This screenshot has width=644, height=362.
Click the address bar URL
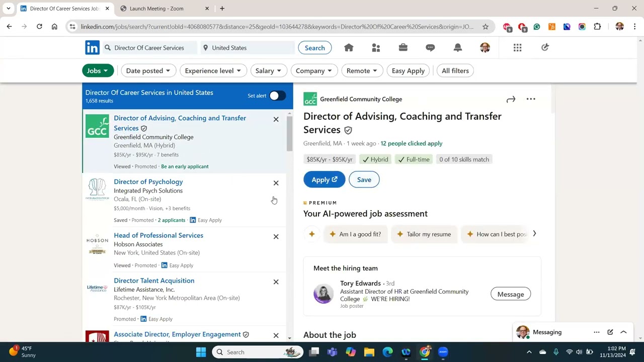[x=277, y=27]
